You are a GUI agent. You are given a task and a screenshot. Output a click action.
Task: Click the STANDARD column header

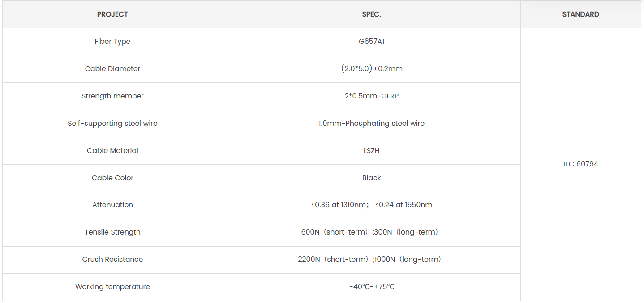click(x=580, y=14)
